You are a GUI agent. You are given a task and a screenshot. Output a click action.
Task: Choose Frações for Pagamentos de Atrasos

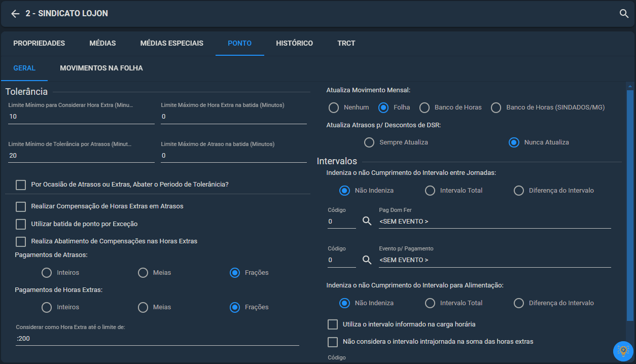235,272
